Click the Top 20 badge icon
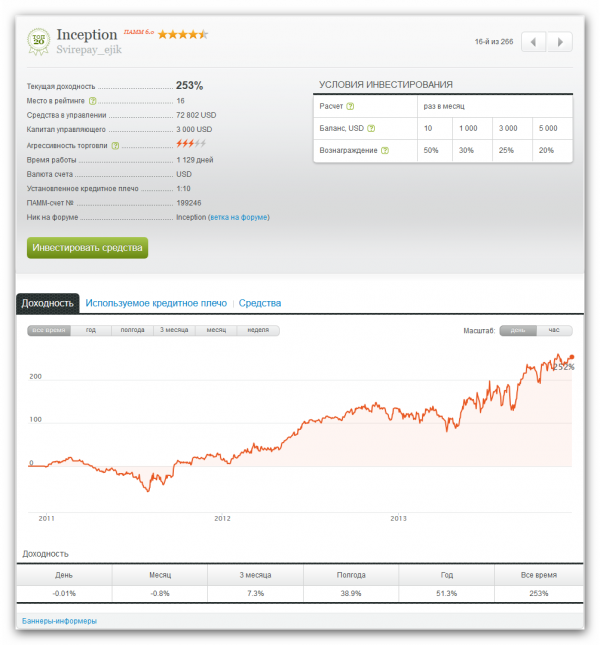The width and height of the screenshot is (600, 645). coord(39,42)
